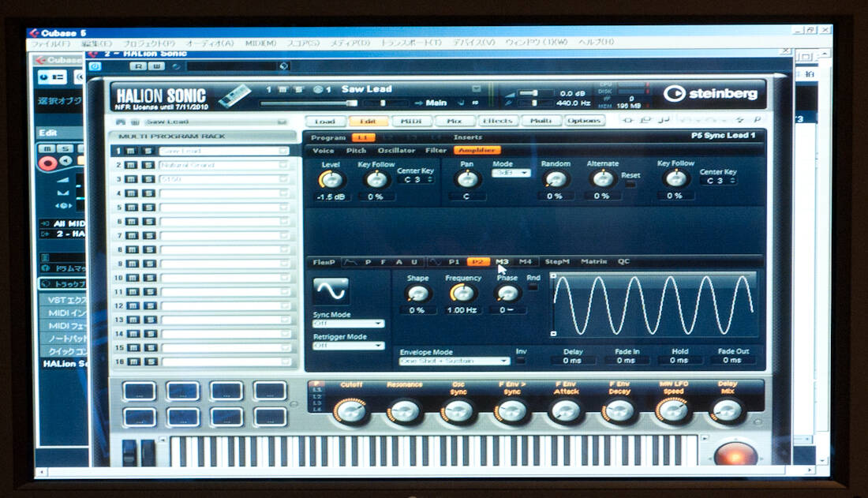Click the F Env Attack knob
This screenshot has height=498, width=868.
pyautogui.click(x=566, y=411)
